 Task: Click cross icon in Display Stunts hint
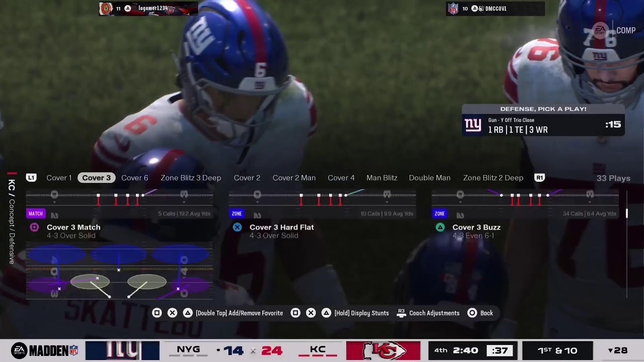coord(311,313)
